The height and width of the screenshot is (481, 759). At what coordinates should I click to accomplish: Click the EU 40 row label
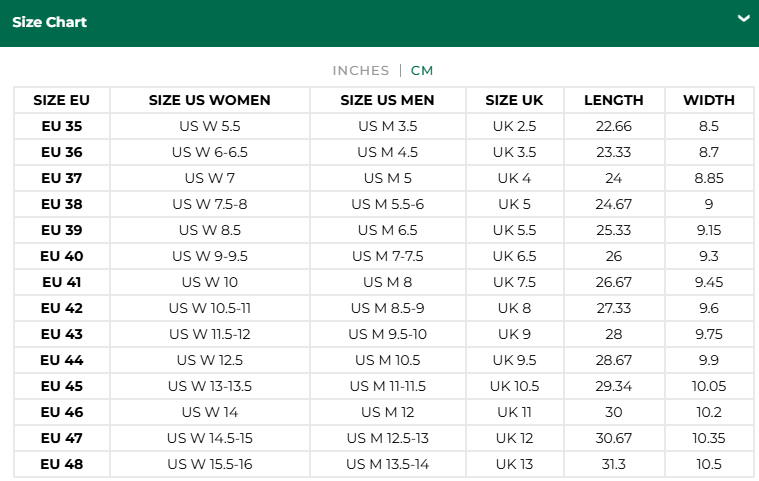pyautogui.click(x=62, y=256)
